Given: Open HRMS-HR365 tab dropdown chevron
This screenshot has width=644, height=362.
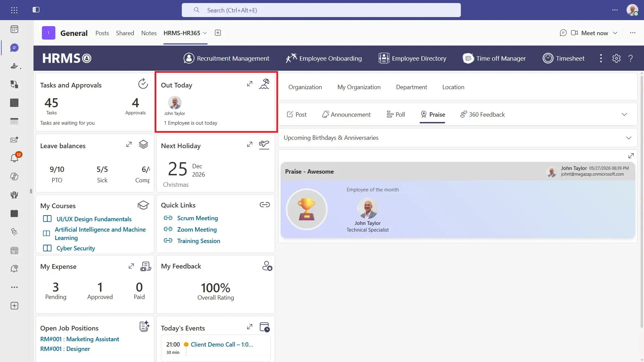Looking at the screenshot, I should [x=205, y=33].
